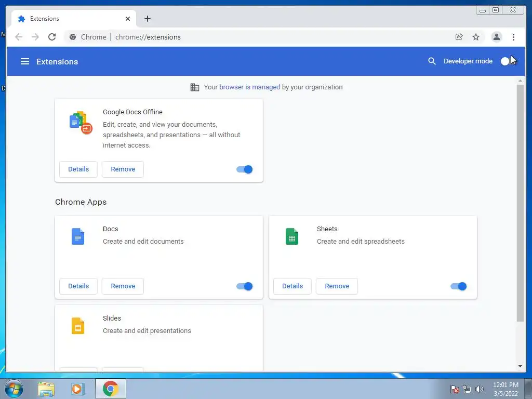Open Chrome three-dot menu

(x=513, y=37)
